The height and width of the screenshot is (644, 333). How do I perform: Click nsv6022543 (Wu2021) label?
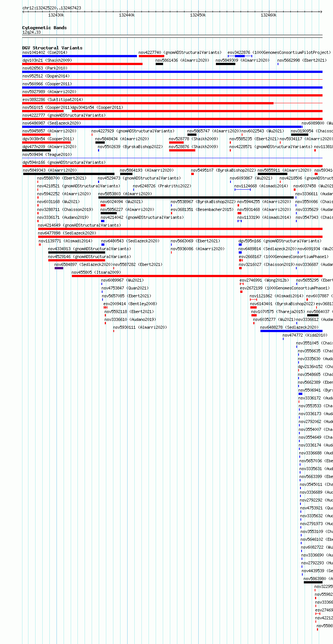263,131
